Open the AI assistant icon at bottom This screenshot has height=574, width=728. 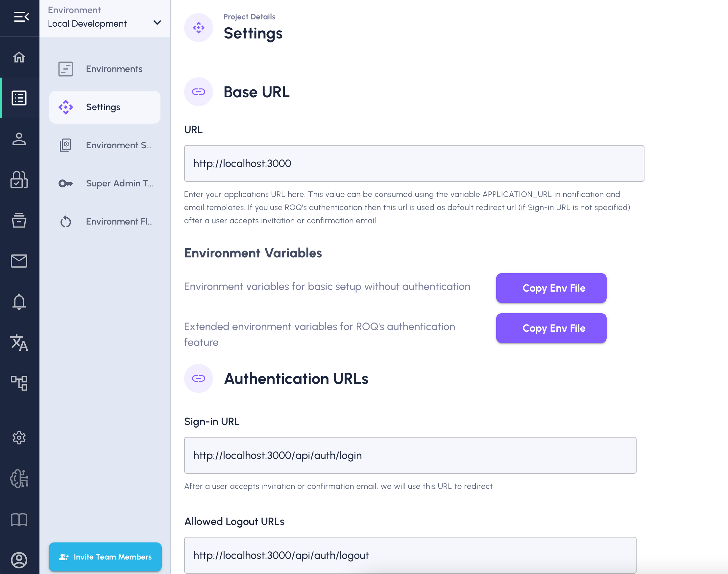pyautogui.click(x=19, y=479)
